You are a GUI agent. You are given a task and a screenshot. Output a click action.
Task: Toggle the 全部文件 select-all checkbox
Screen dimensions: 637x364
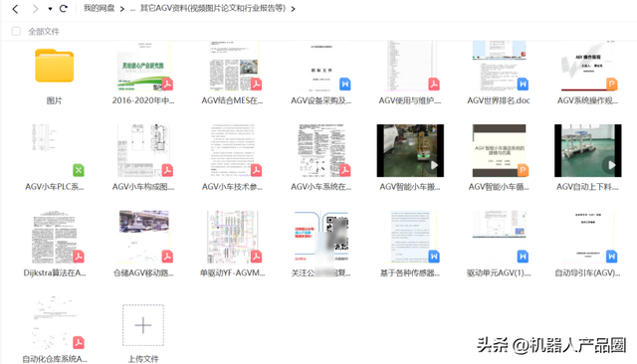[x=16, y=31]
